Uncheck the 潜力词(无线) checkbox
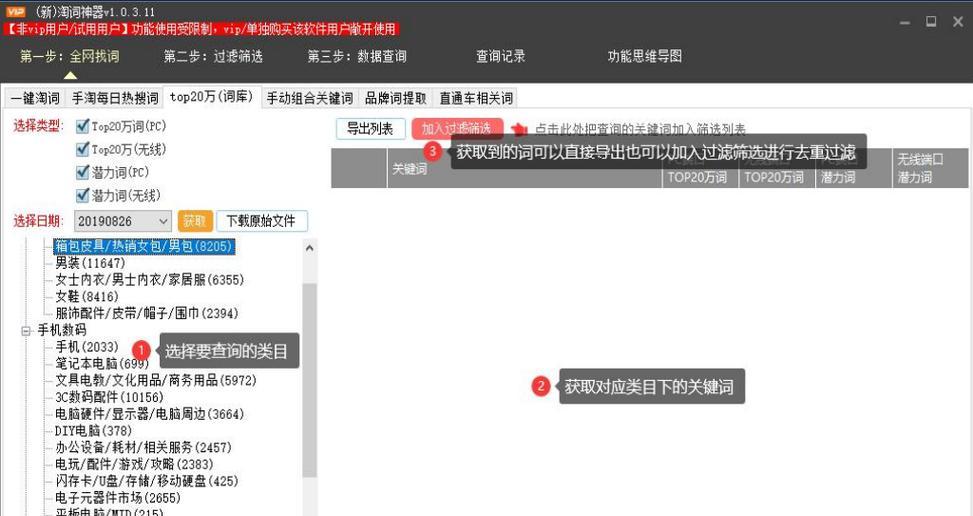The image size is (973, 516). [82, 195]
